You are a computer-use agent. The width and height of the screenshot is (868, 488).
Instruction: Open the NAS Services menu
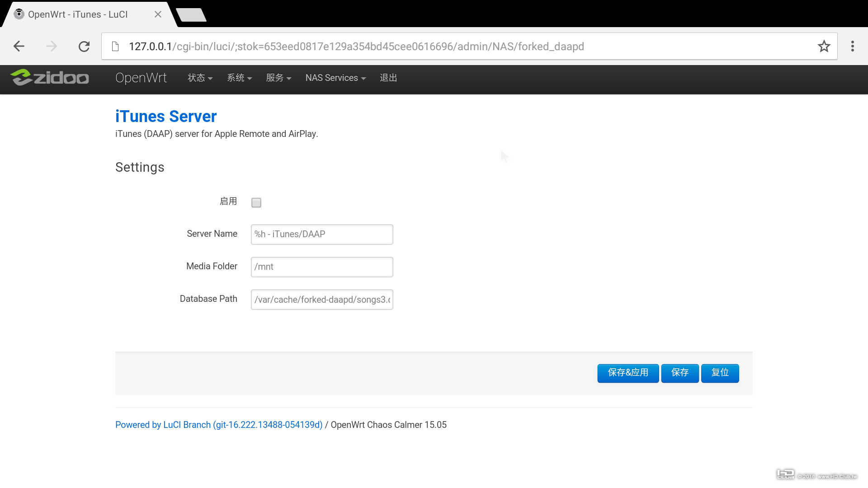point(335,78)
